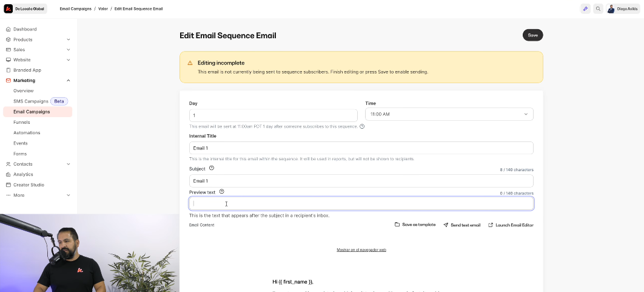Viewport: 644px width, 292px height.
Task: Click the Creator Studio icon in sidebar
Action: tap(8, 185)
